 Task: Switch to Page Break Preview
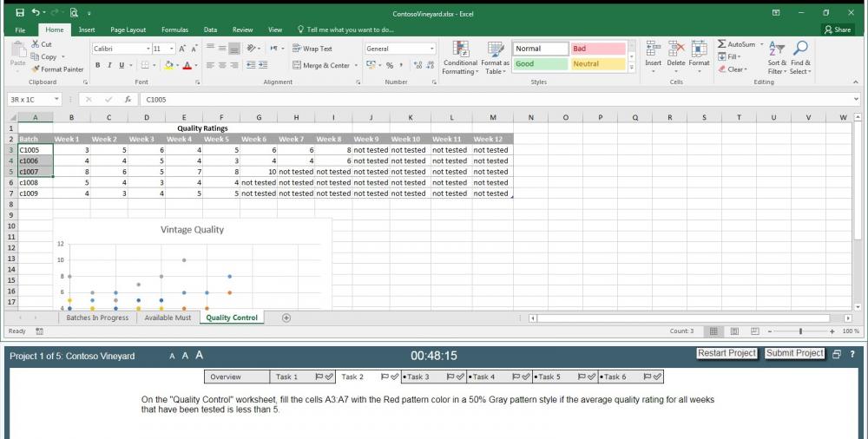tap(754, 331)
